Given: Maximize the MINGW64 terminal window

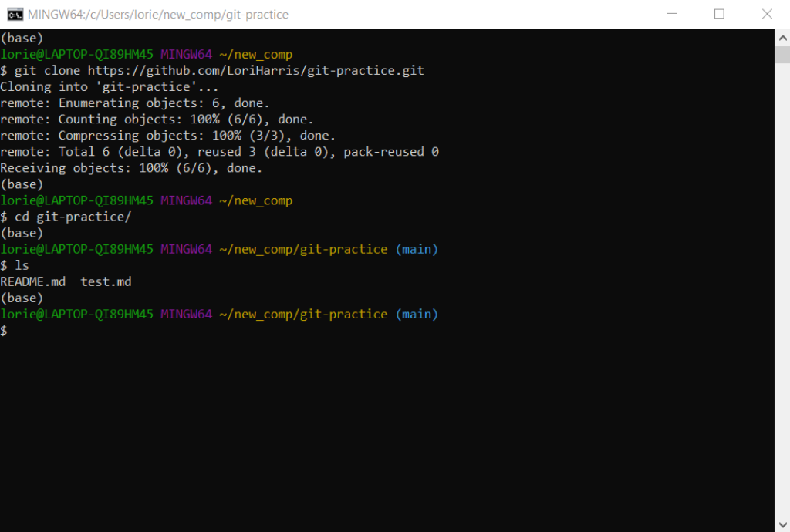Looking at the screenshot, I should 719,14.
